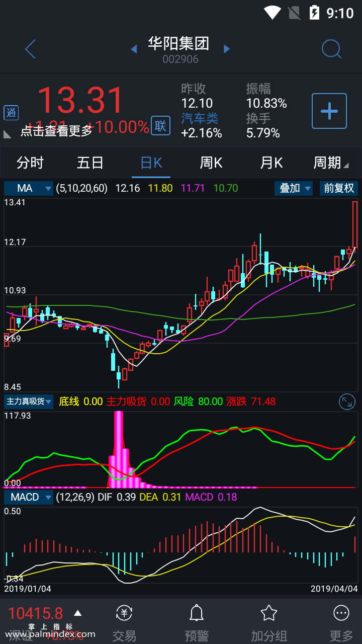Open the 叠加 overlay dropdown
Image resolution: width=362 pixels, height=644 pixels.
(294, 188)
